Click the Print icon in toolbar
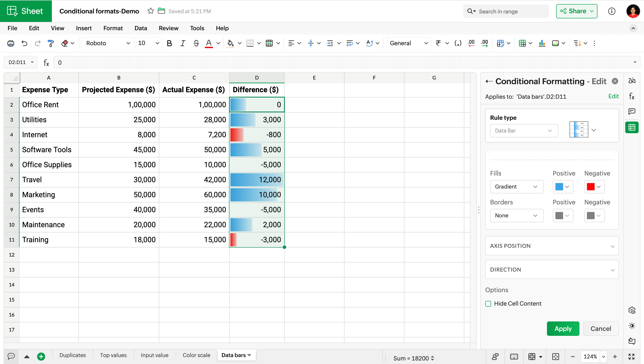 11,43
